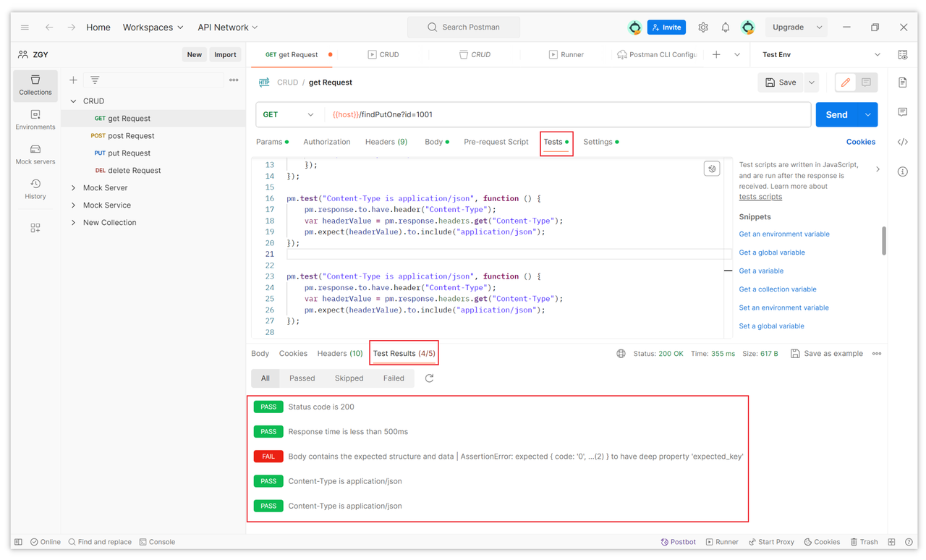Toggle two-pane layout icon in status bar
926x560 pixels.
coord(891,542)
